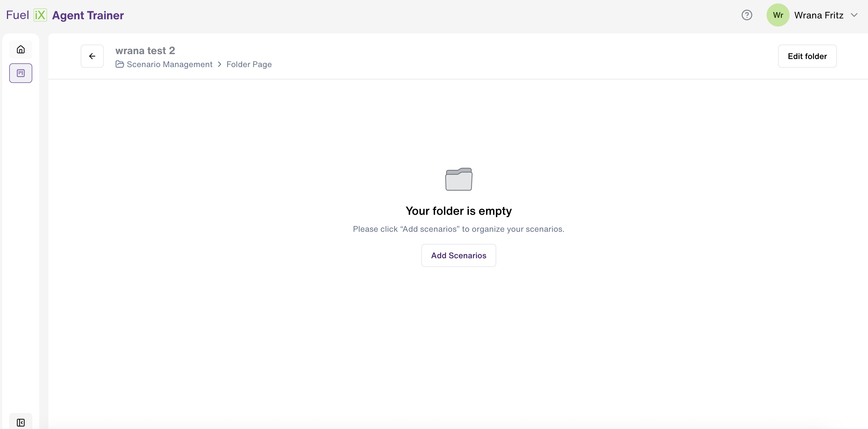
Task: Navigate to Scenario Management breadcrumb
Action: point(169,64)
